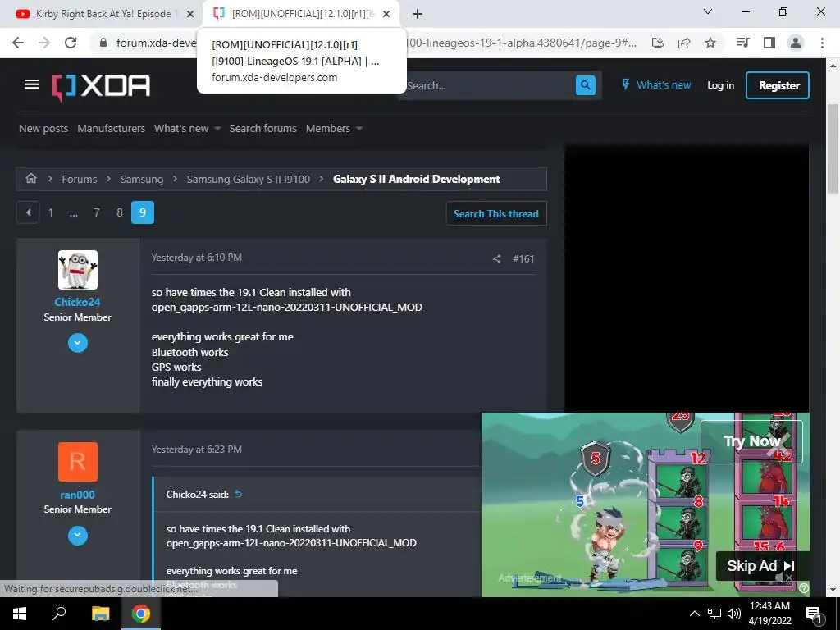The height and width of the screenshot is (630, 840).
Task: Expand What's new nav dropdown arrow
Action: [x=217, y=129]
